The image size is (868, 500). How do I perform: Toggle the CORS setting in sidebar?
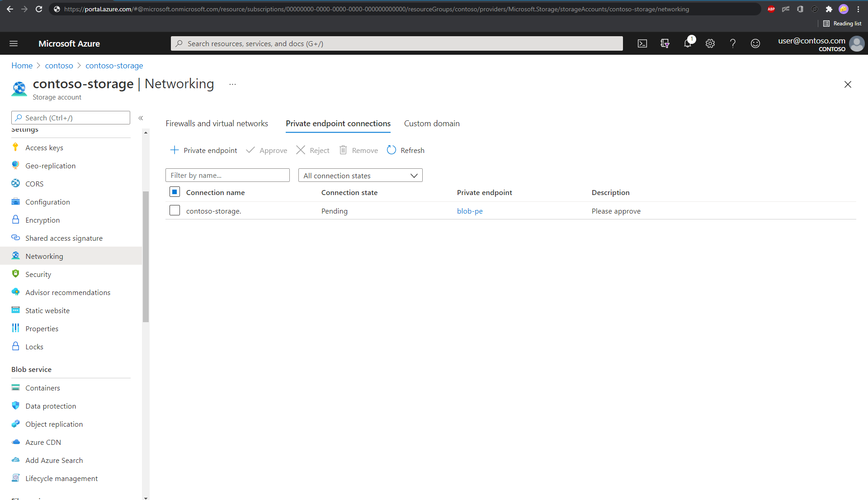pyautogui.click(x=34, y=183)
